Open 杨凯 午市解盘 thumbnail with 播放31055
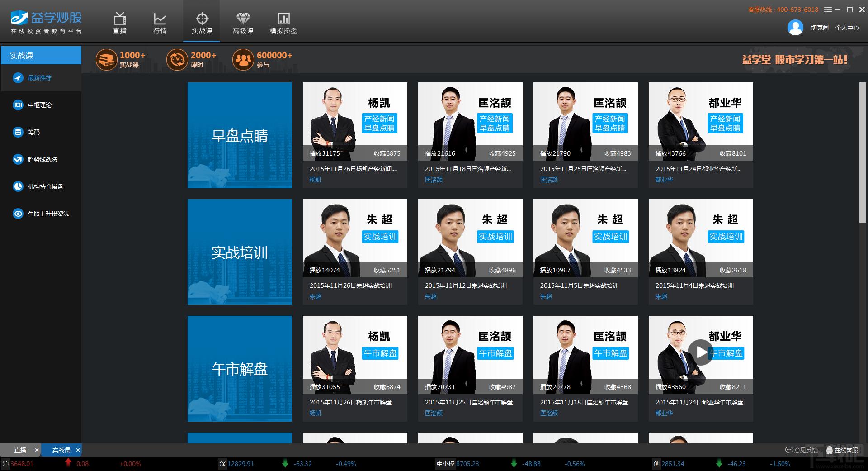 click(355, 355)
